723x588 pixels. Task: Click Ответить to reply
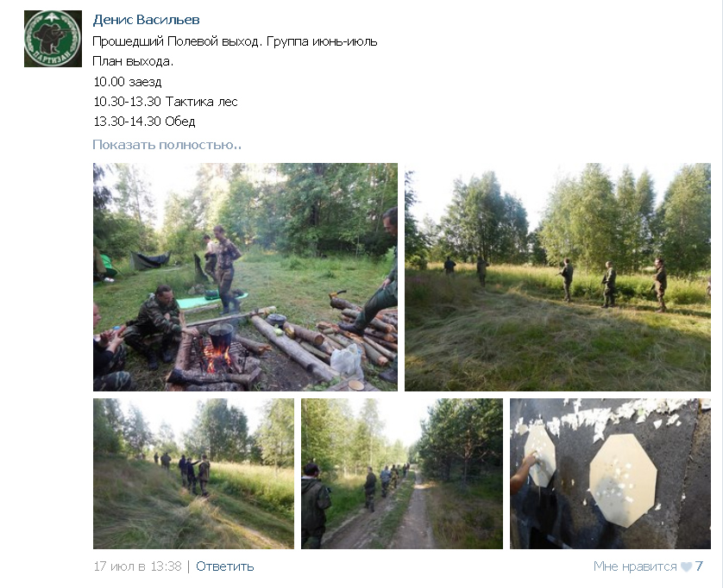click(225, 566)
